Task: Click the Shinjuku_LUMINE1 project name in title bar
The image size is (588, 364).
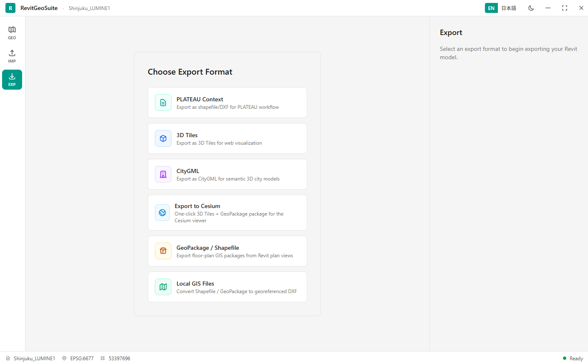Action: click(89, 8)
